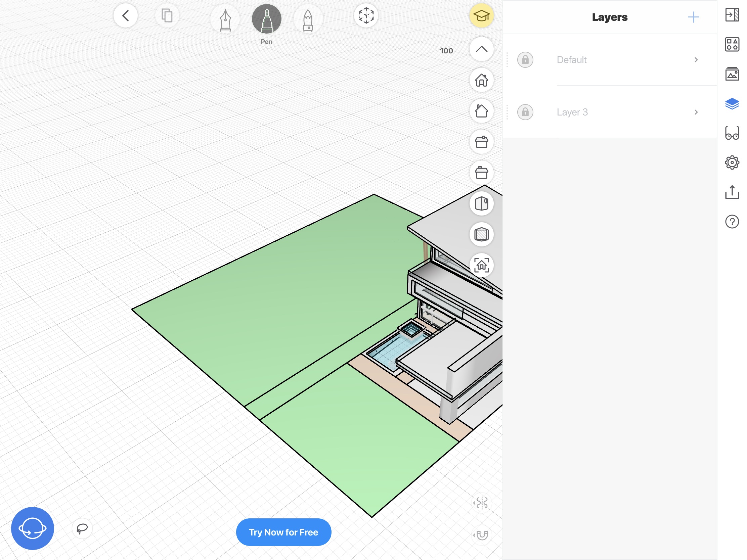Click the layers panel icon
Viewport: 747px width, 560px height.
(732, 103)
